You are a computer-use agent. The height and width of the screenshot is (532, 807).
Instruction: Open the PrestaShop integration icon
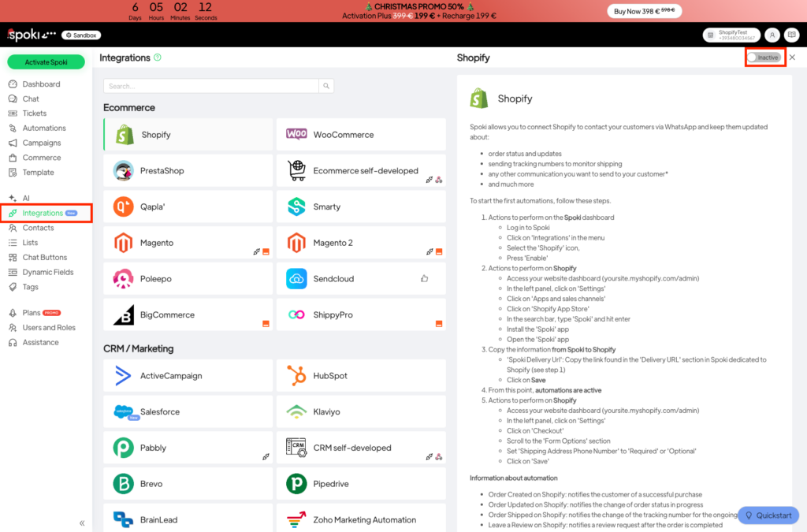(124, 171)
